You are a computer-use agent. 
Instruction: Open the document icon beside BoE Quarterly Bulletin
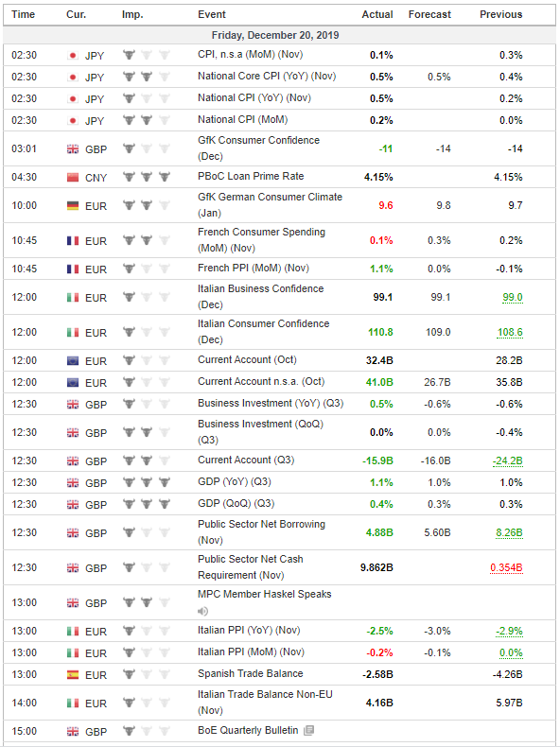click(308, 730)
